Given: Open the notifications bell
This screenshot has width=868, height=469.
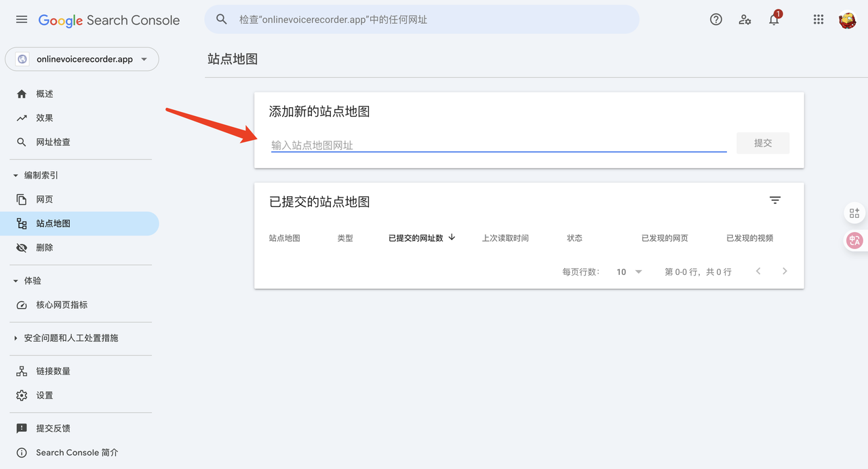Looking at the screenshot, I should (774, 20).
